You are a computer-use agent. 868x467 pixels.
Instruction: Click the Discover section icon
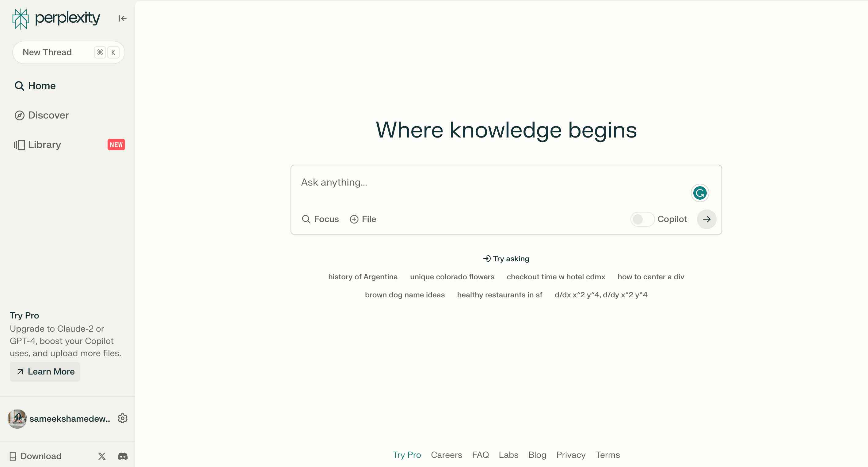point(19,115)
